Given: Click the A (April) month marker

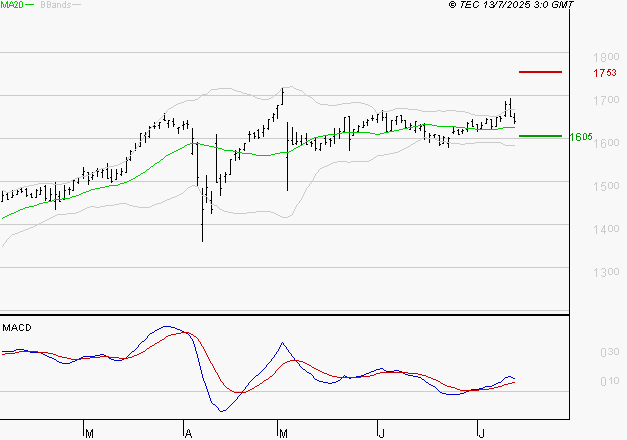Looking at the screenshot, I should pos(187,433).
